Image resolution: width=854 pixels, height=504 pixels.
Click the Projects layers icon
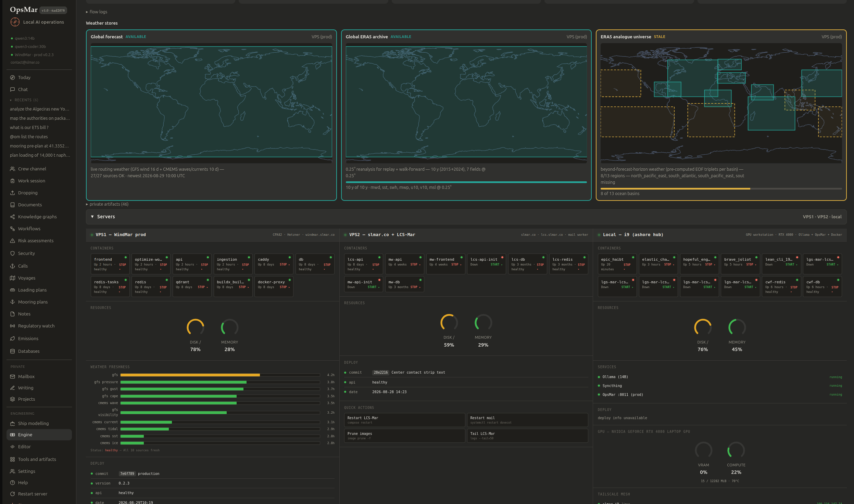pyautogui.click(x=12, y=399)
